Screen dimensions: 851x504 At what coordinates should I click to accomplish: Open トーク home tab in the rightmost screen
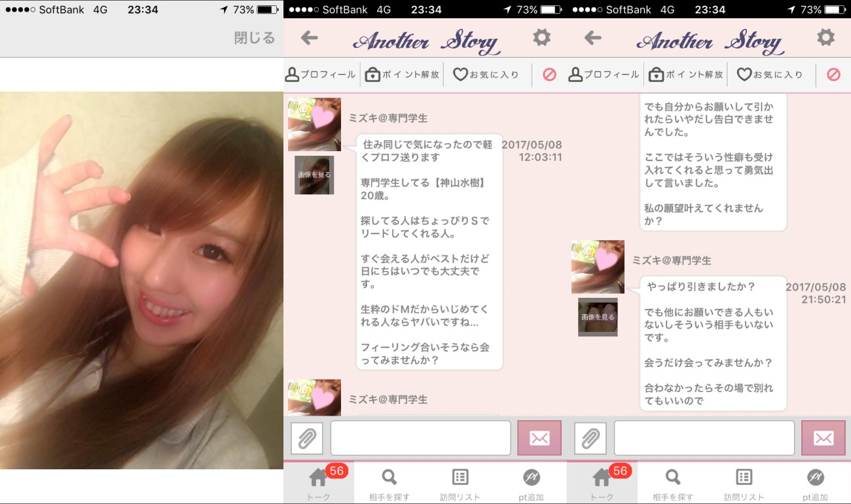coord(602,483)
